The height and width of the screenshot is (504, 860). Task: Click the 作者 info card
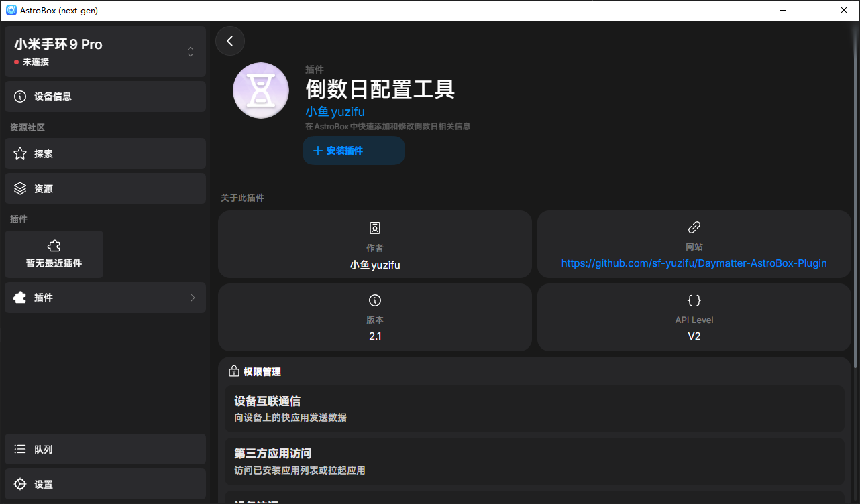click(x=375, y=245)
